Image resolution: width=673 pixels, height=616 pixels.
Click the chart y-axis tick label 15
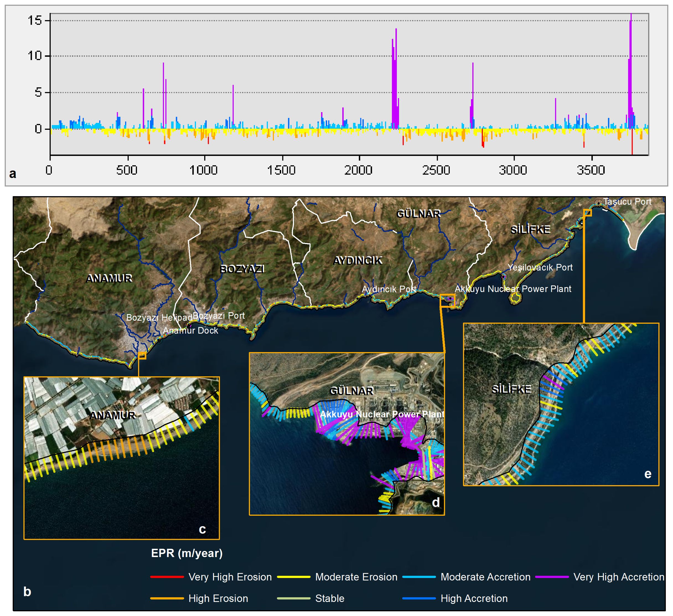[x=35, y=20]
